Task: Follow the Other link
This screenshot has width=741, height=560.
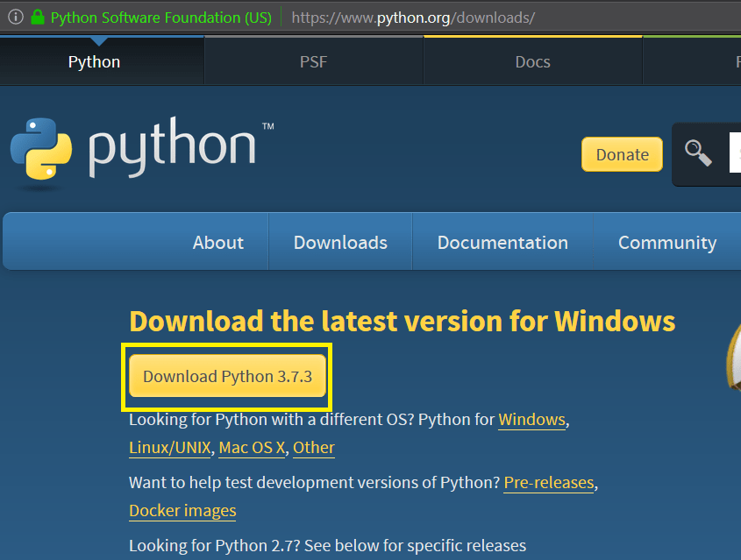Action: [x=314, y=447]
